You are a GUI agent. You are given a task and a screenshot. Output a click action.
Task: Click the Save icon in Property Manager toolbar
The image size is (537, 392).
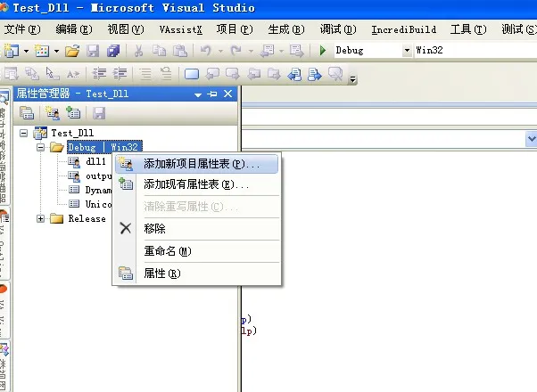pos(99,113)
